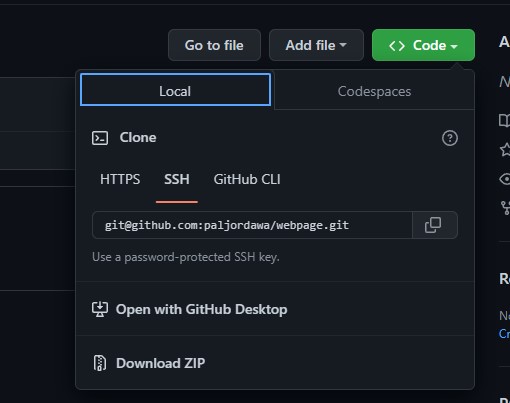Click the Clone heading text
The image size is (510, 403).
pyautogui.click(x=138, y=137)
